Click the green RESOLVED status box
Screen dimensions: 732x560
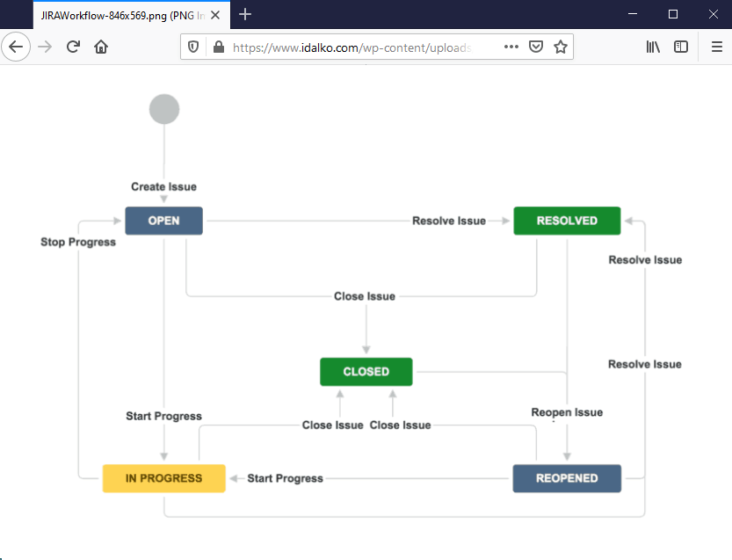[567, 221]
